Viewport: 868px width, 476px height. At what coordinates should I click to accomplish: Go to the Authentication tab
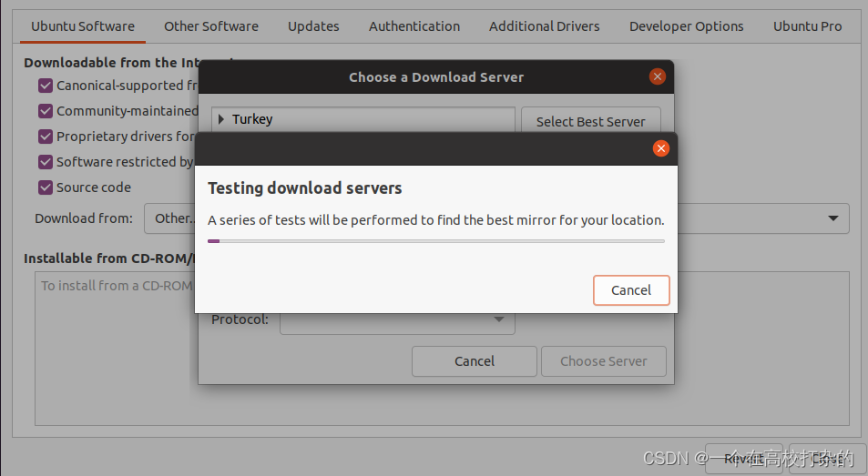pyautogui.click(x=414, y=26)
